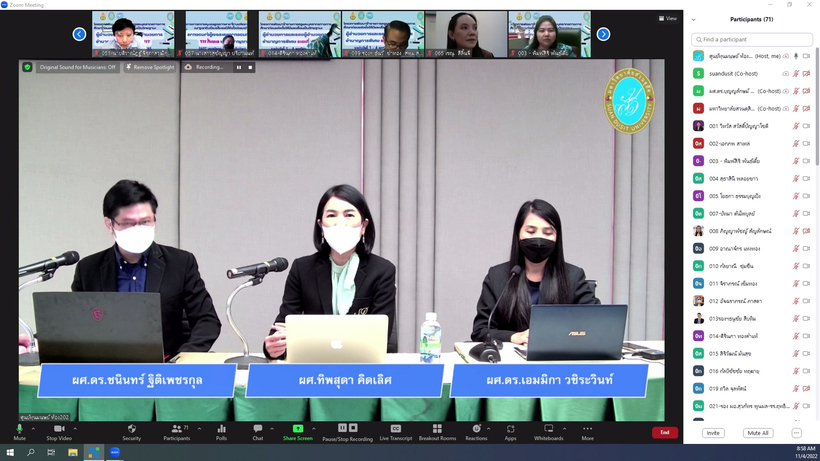Collapse Participants panel with header chevron

click(x=693, y=19)
